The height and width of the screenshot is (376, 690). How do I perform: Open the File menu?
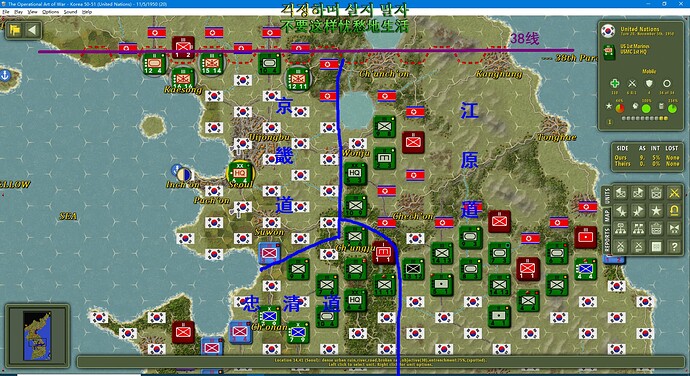pyautogui.click(x=6, y=12)
